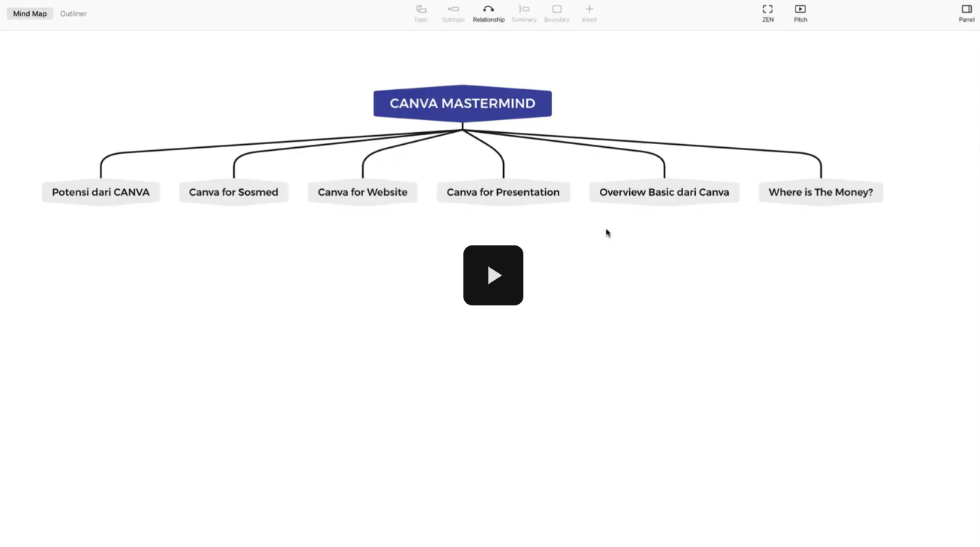Viewport: 980px width, 547px height.
Task: Open the Insert plus menu
Action: pyautogui.click(x=589, y=13)
